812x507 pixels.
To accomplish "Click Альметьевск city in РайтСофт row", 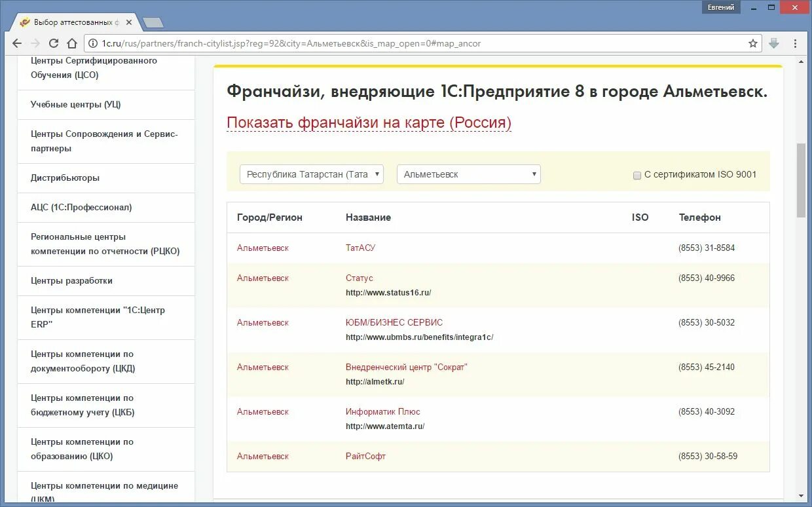I will pos(263,457).
